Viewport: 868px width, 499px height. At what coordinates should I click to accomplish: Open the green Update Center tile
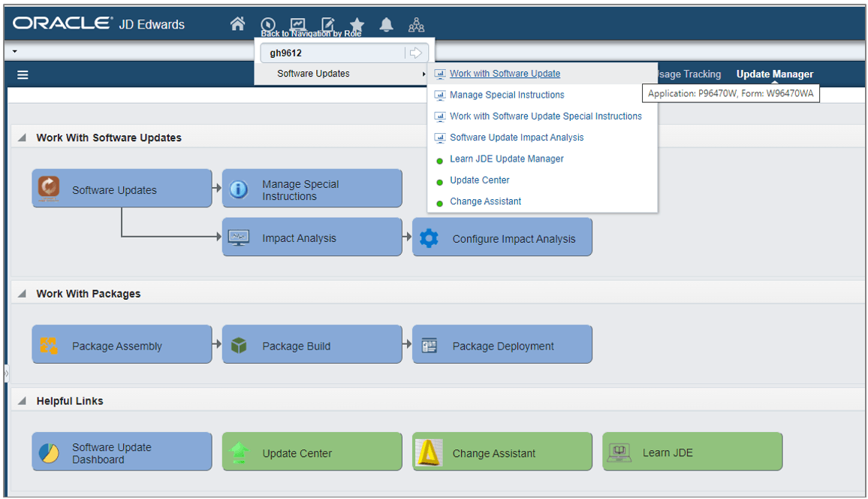312,452
